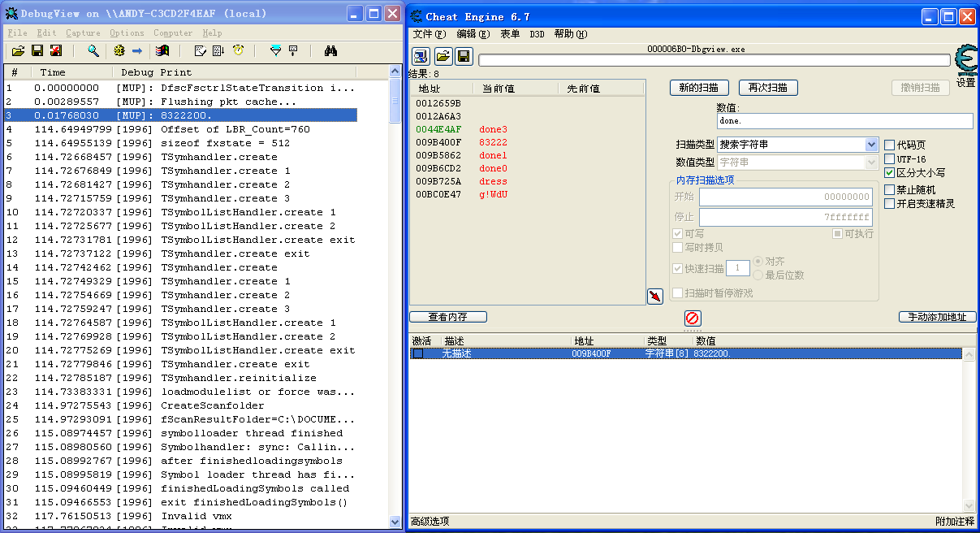Click 附加注释 at the bottom right
Viewport: 980px width, 533px height.
(x=955, y=522)
